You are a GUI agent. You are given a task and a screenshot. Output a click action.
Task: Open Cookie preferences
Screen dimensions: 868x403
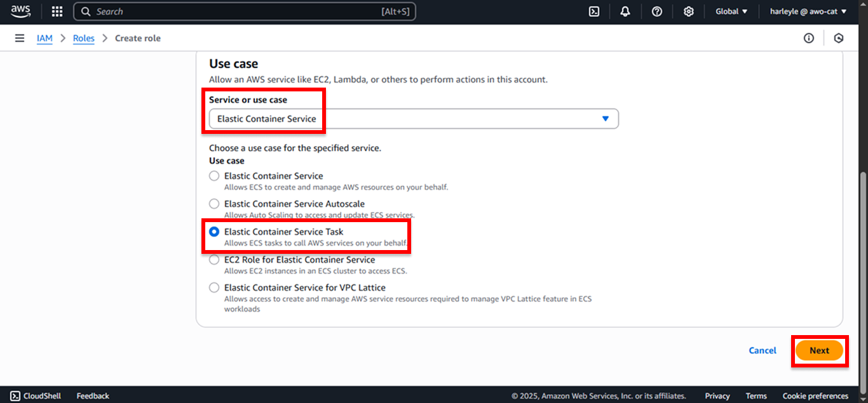(x=815, y=396)
